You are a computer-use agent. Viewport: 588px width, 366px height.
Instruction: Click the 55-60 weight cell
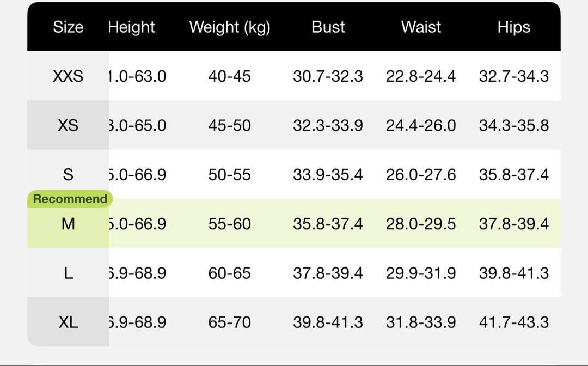coord(230,224)
